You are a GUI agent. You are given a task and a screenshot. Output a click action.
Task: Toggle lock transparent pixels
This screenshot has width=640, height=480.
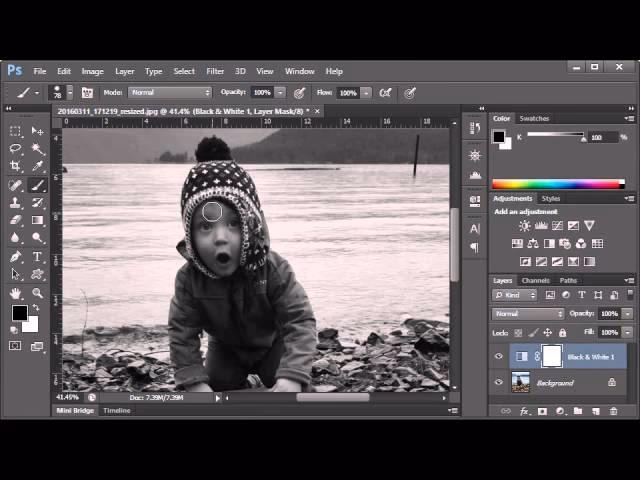pyautogui.click(x=518, y=333)
